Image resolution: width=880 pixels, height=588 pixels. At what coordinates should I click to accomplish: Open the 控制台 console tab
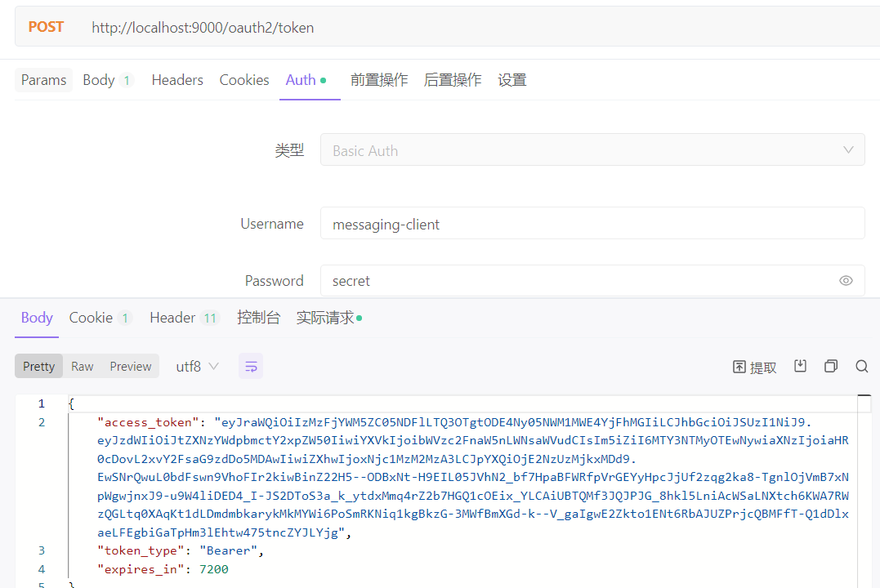click(258, 318)
